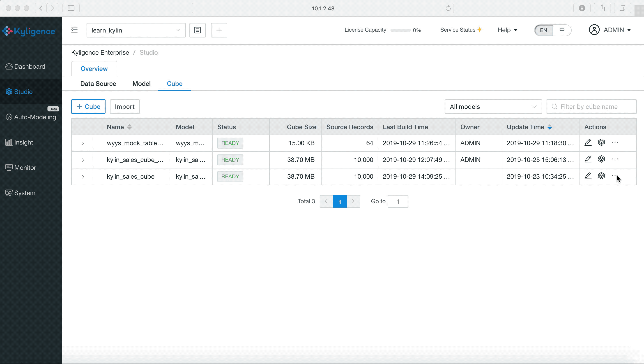Open project list icon next to learn_kylin
644x364 pixels.
[x=197, y=30]
